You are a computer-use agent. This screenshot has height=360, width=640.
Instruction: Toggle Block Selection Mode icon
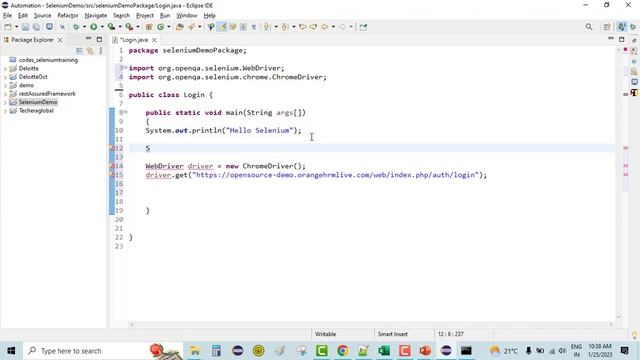pos(243,27)
